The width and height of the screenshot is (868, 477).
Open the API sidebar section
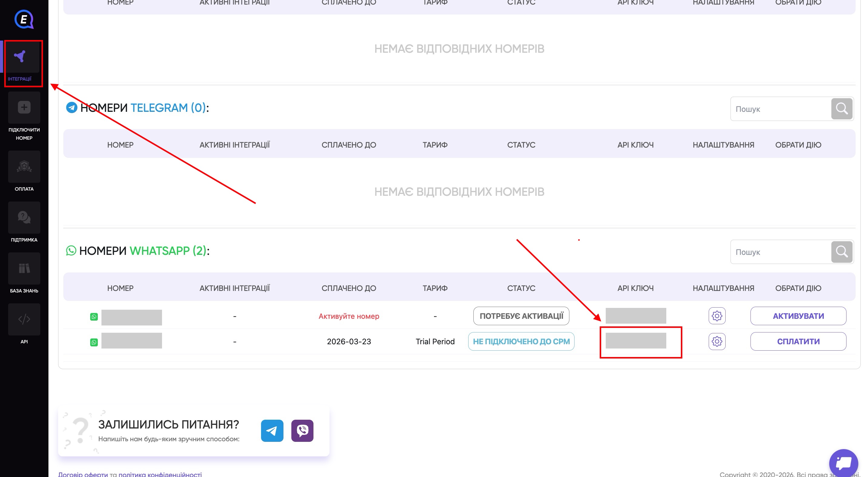click(x=24, y=319)
